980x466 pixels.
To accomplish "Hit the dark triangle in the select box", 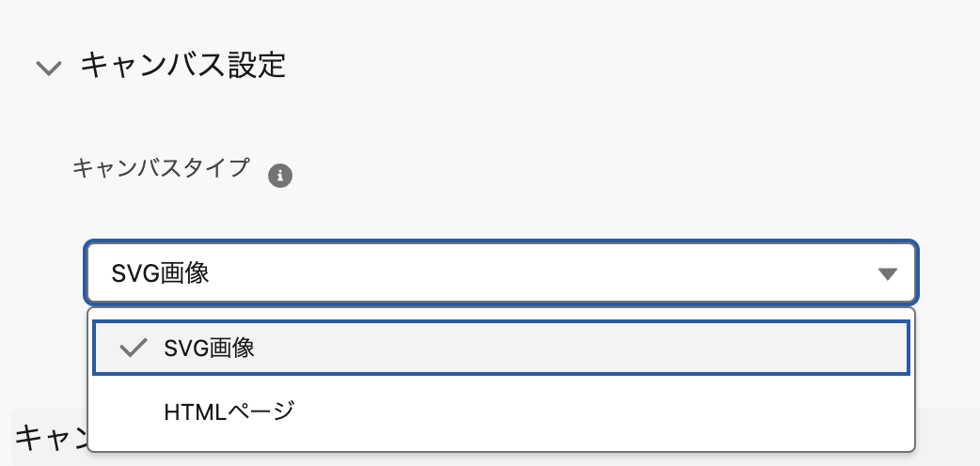I will click(x=887, y=273).
